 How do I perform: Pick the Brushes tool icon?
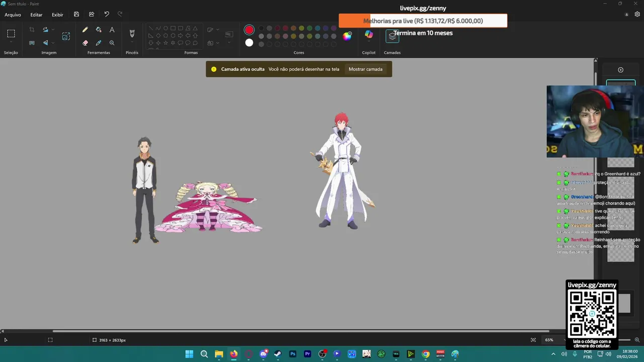[132, 33]
